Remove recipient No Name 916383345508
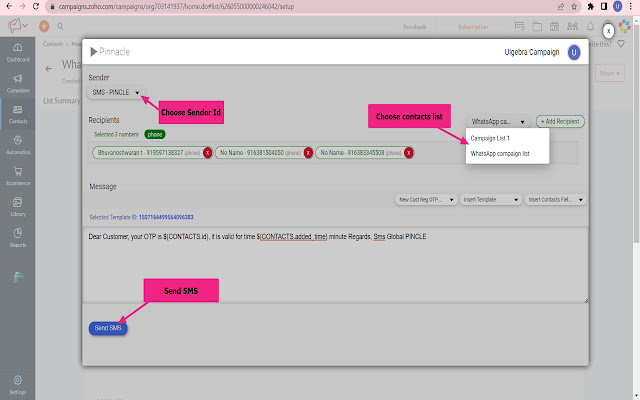 pos(409,153)
